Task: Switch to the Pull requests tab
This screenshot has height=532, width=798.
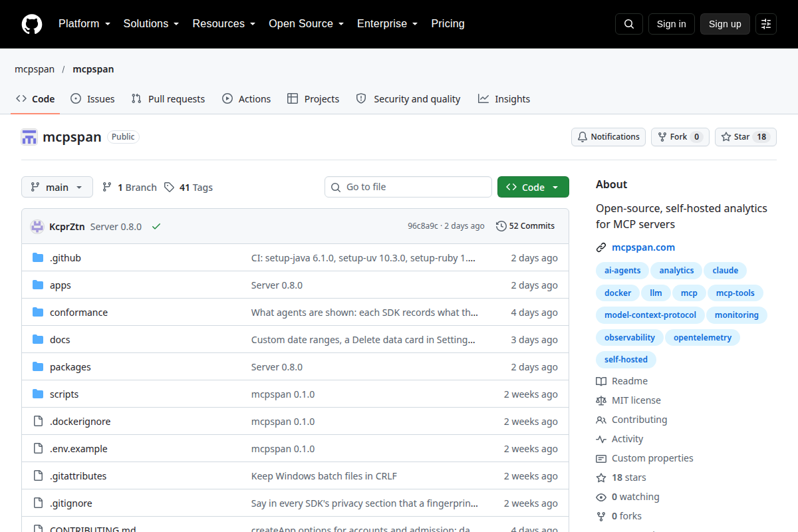Action: tap(168, 99)
